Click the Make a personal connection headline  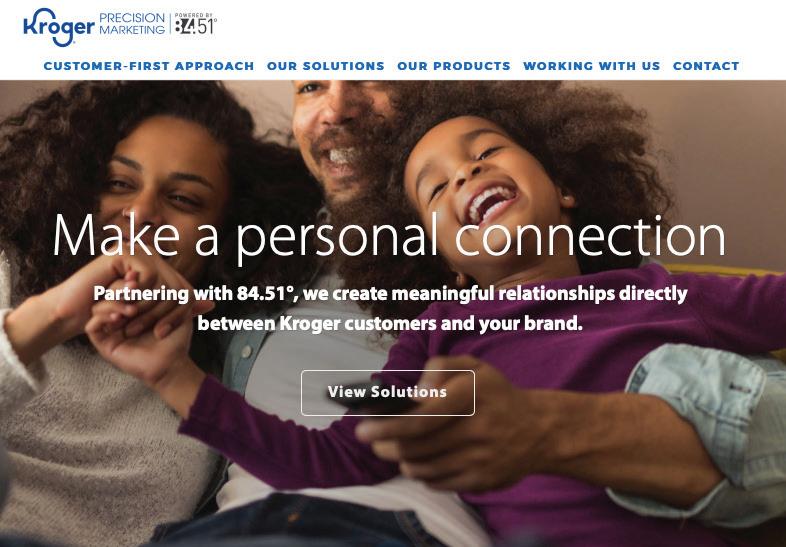389,236
